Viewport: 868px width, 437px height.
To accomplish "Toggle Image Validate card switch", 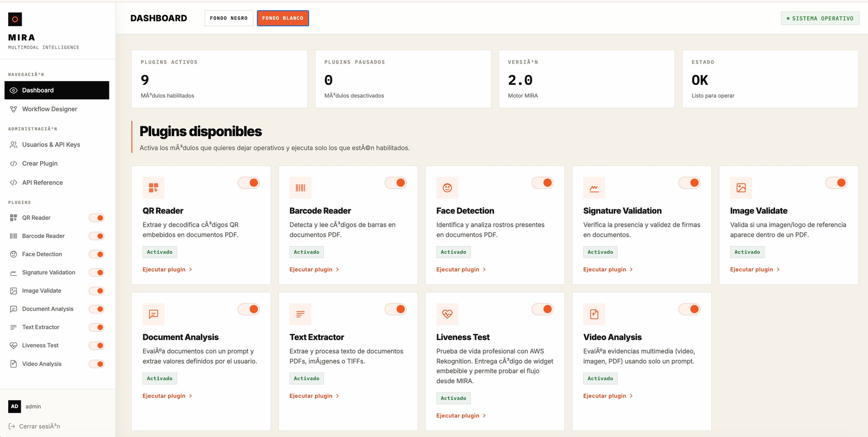I will coord(836,183).
